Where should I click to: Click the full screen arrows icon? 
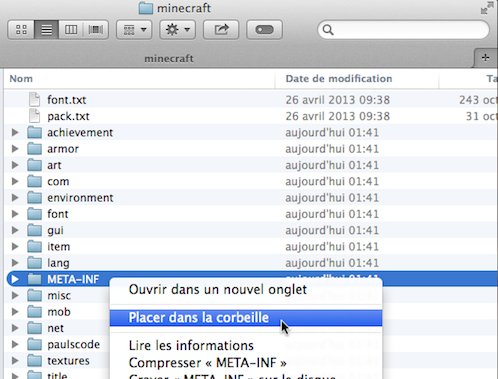tap(487, 8)
